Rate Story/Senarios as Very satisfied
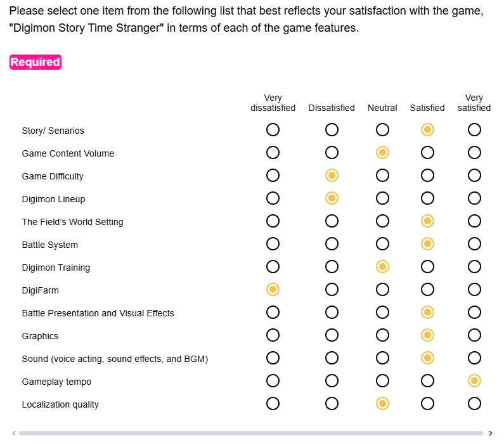Screen dimensions: 504x445 pos(474,130)
